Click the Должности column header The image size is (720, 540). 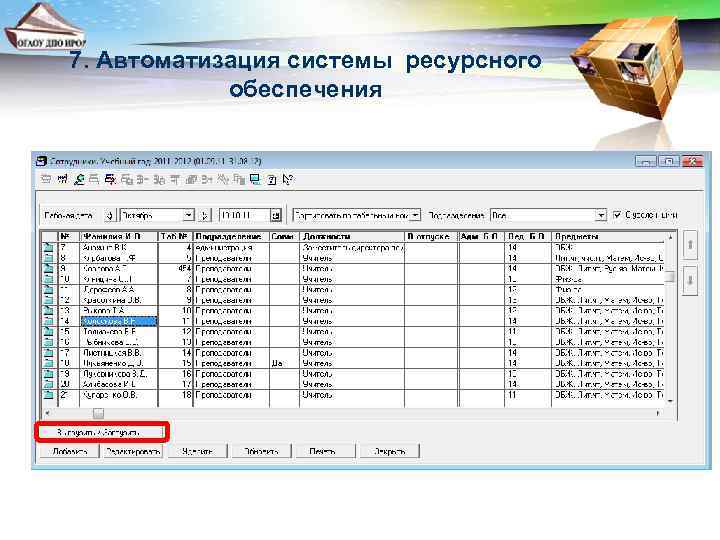pos(352,236)
